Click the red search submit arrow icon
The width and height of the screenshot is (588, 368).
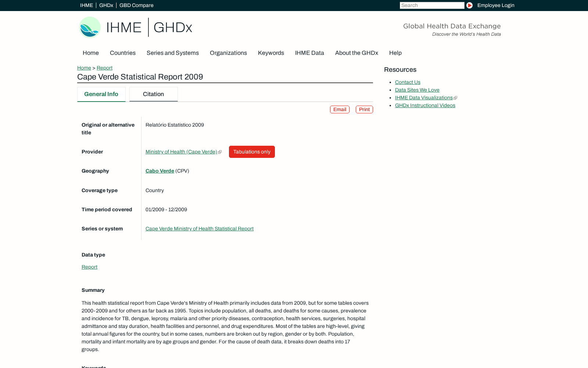click(x=469, y=5)
